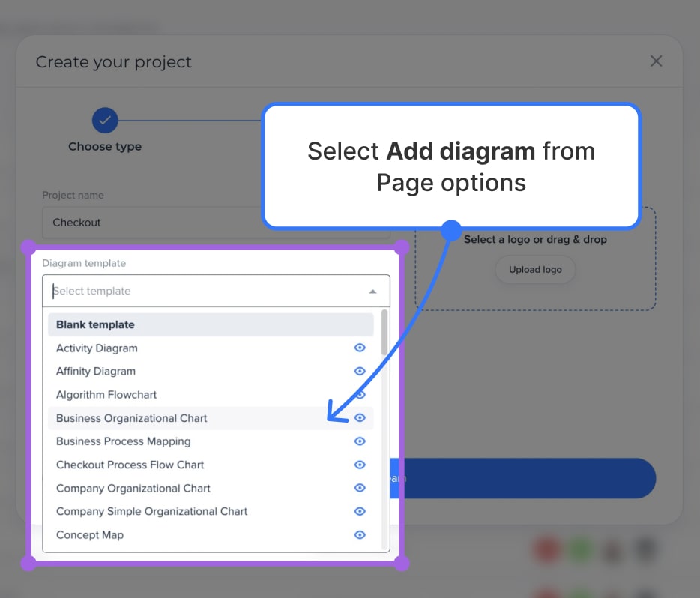Preview Business Organizational Chart with eye icon
This screenshot has height=598, width=700.
point(360,418)
